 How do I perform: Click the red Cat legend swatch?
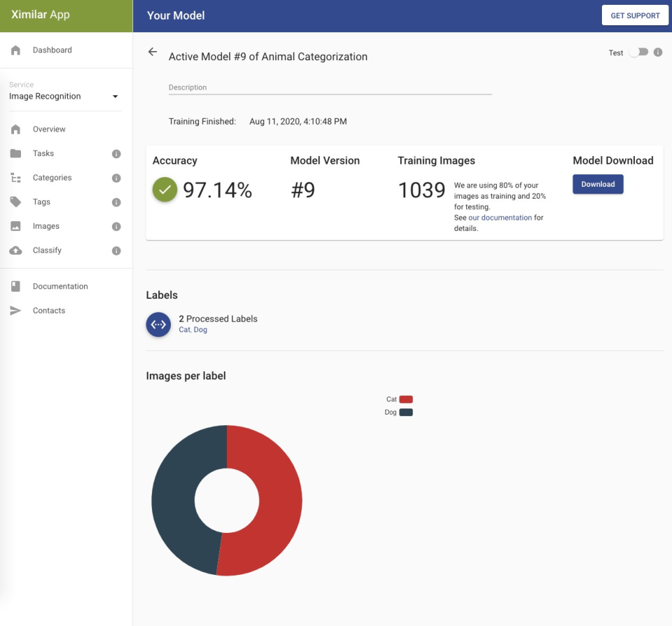point(406,399)
